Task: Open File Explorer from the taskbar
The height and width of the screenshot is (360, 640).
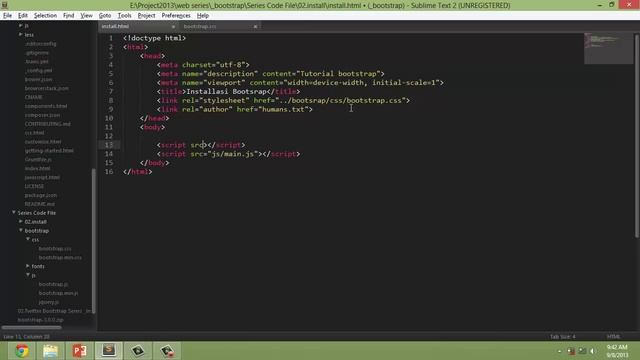Action: tap(51, 351)
